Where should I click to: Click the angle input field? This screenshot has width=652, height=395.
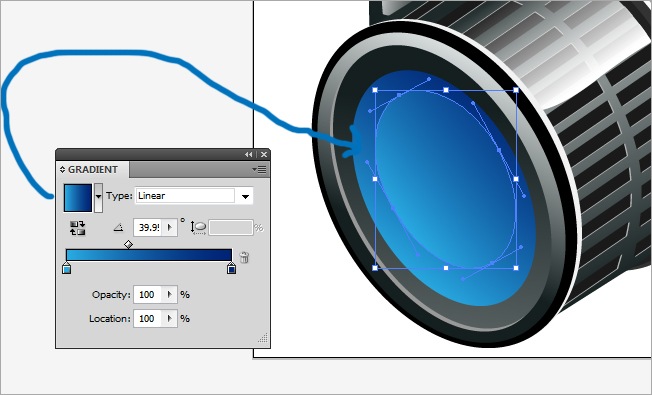(x=149, y=227)
